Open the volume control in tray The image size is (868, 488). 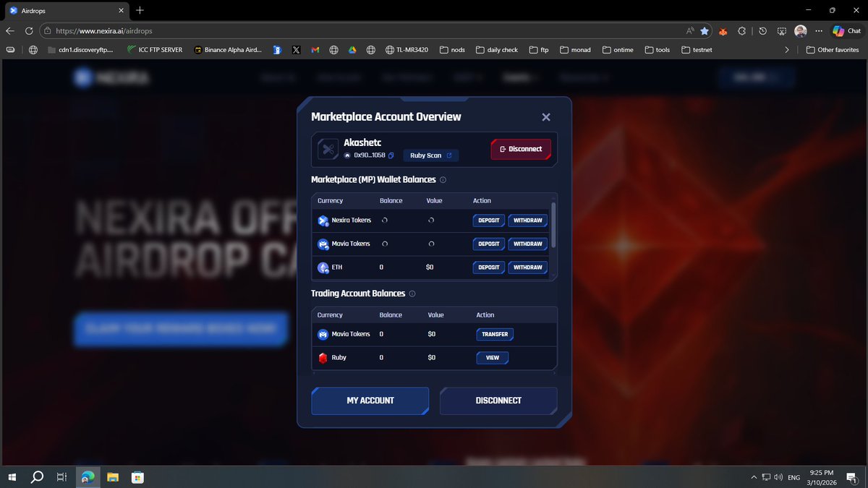(x=778, y=477)
